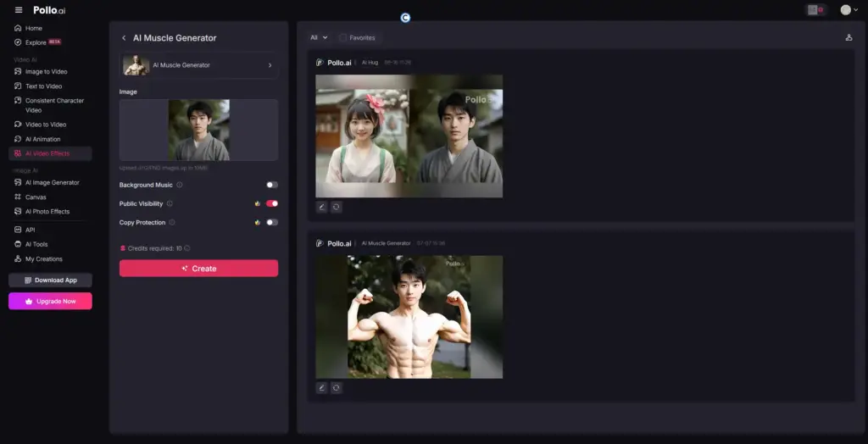This screenshot has height=444, width=868.
Task: Click the Credits required: 10 text
Action: (155, 248)
